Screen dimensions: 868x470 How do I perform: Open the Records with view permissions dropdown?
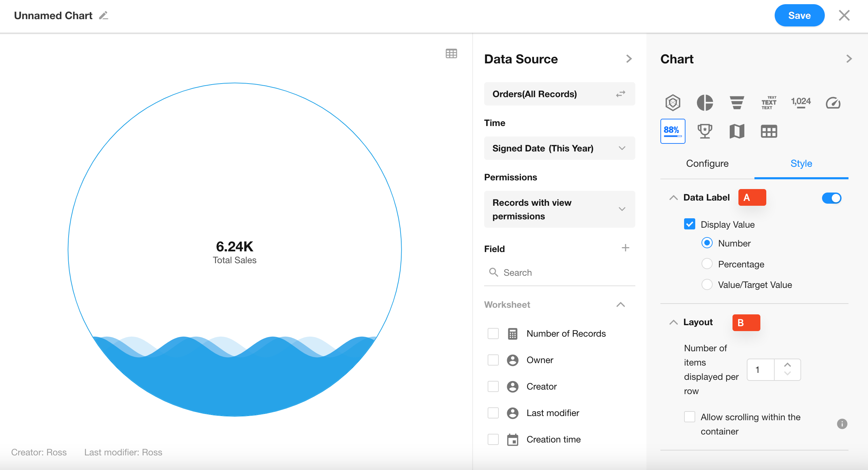(x=559, y=209)
